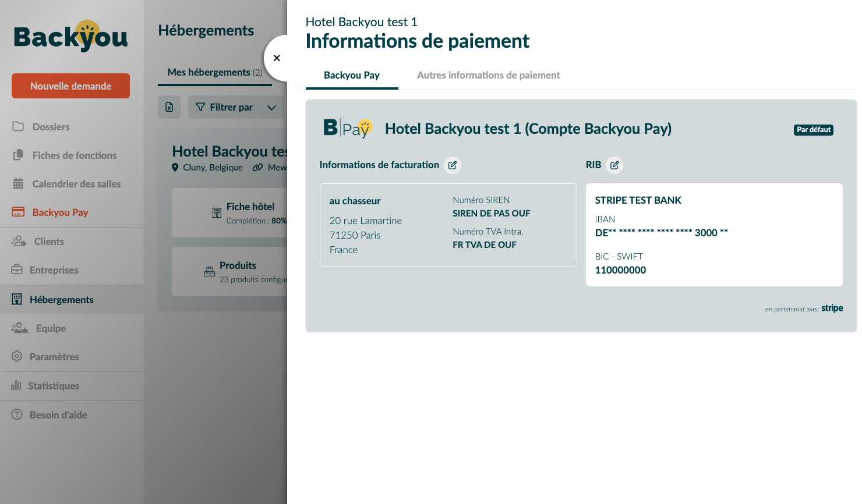Click BIC value 110000000

(620, 270)
